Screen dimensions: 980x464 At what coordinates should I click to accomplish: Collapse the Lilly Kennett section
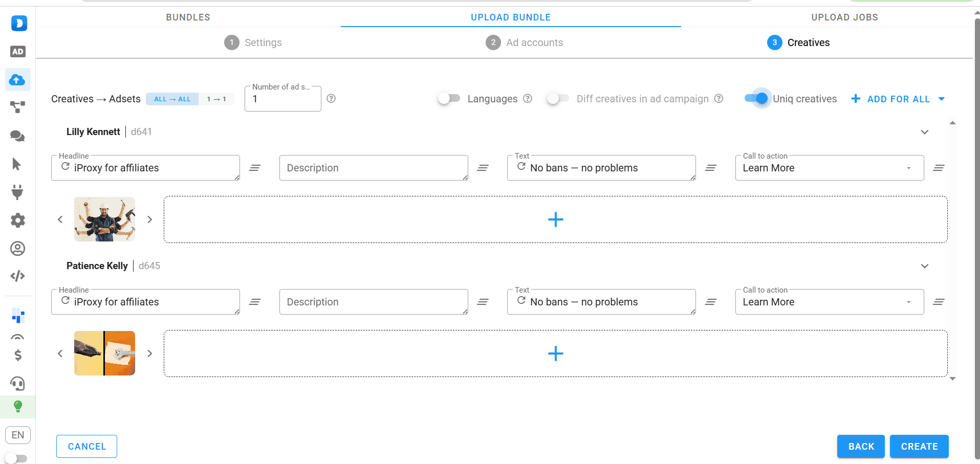(924, 132)
